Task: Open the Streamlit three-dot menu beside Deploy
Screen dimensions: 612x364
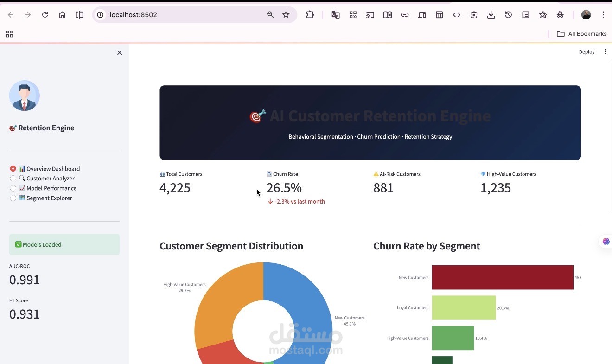Action: 605,52
